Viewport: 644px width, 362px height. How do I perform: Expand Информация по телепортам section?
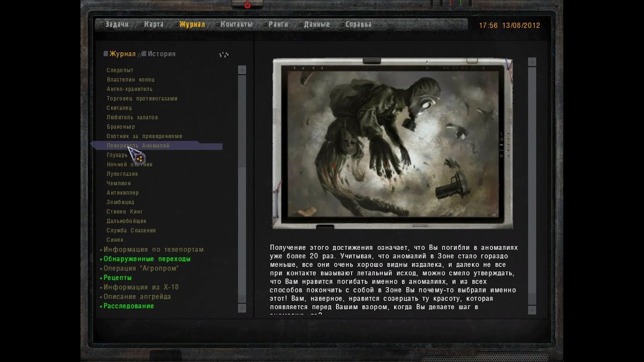tap(153, 249)
